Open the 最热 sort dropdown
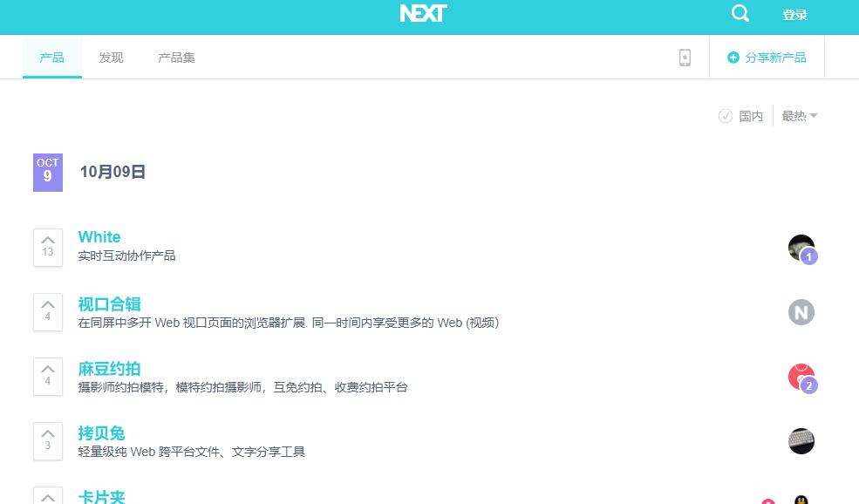 [798, 115]
